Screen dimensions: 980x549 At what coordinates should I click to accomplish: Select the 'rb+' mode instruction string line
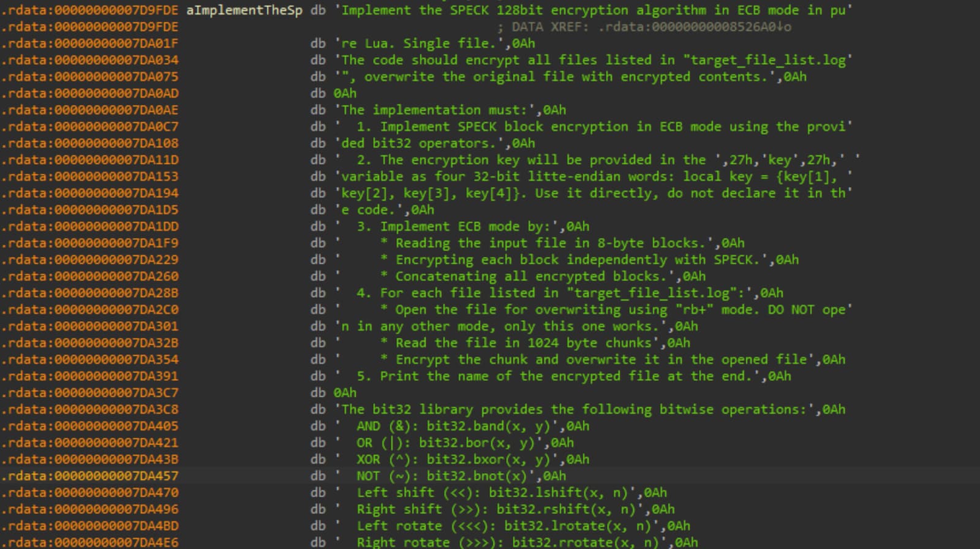click(x=593, y=310)
